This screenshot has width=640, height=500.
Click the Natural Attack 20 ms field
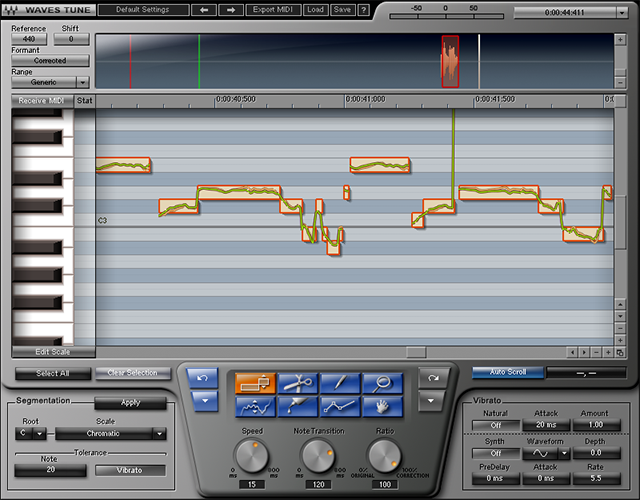(x=546, y=425)
